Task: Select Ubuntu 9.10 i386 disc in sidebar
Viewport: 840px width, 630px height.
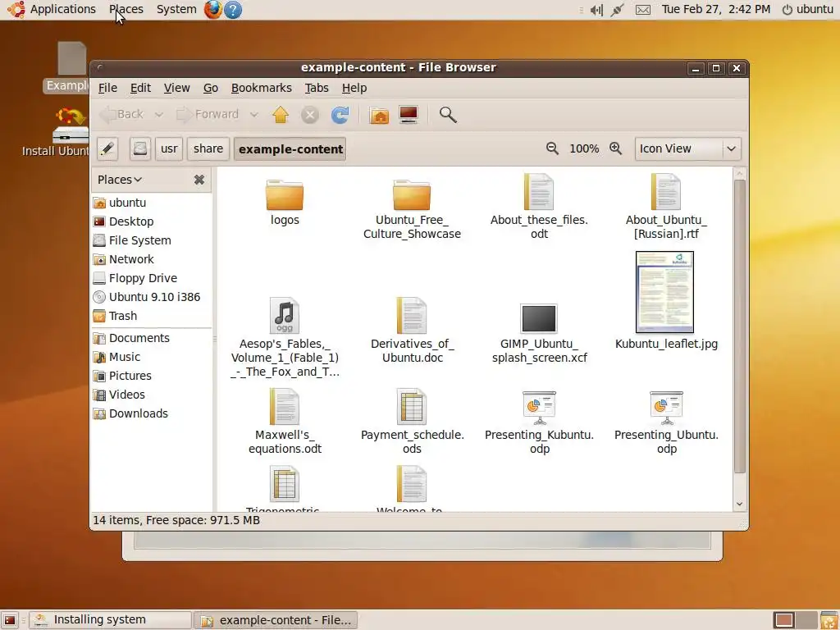Action: pyautogui.click(x=152, y=297)
